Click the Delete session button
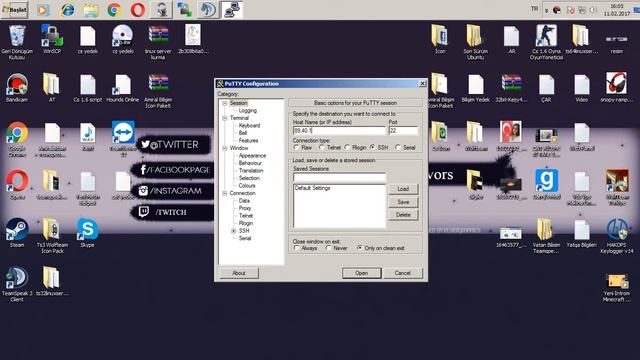640x360 pixels. (x=403, y=215)
